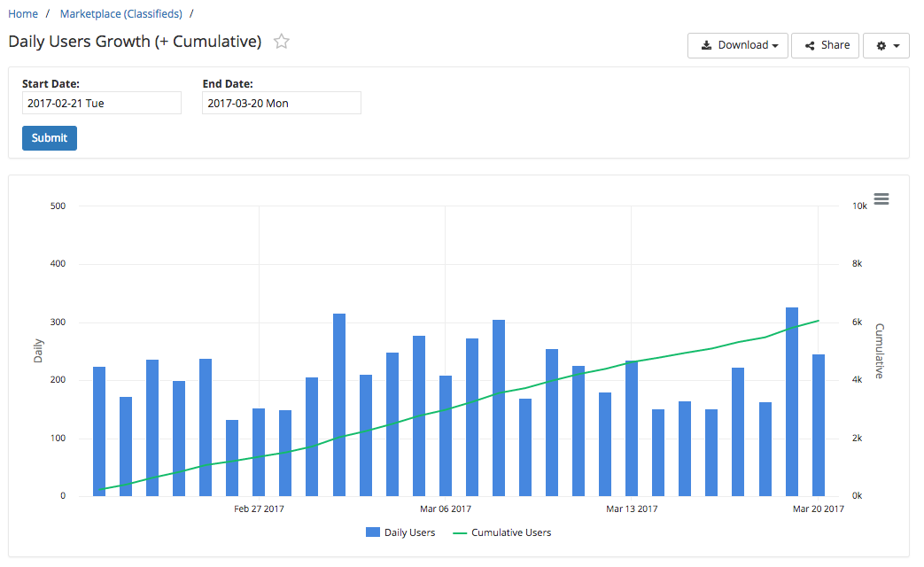Image resolution: width=924 pixels, height=567 pixels.
Task: Click the green Cumulative Users legend line
Action: click(x=460, y=532)
